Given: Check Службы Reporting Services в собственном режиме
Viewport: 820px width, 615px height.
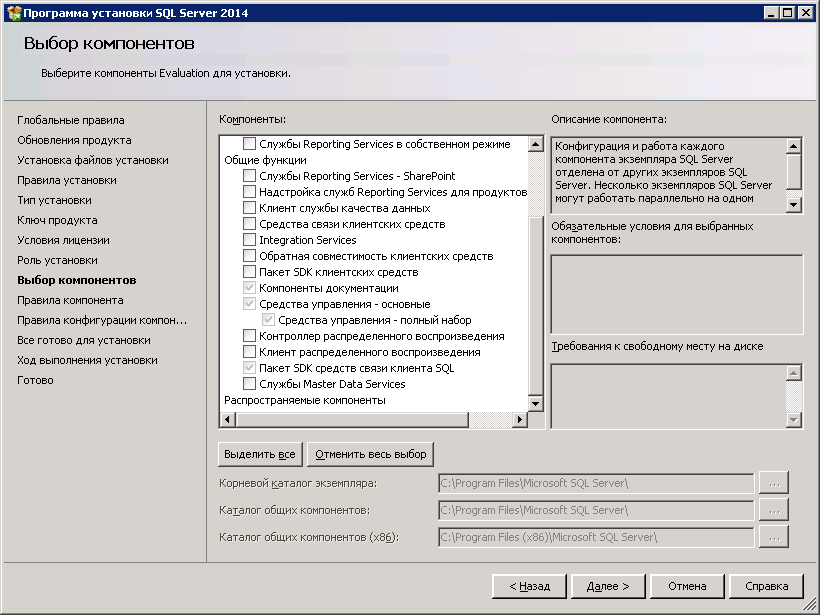Looking at the screenshot, I should (x=249, y=143).
